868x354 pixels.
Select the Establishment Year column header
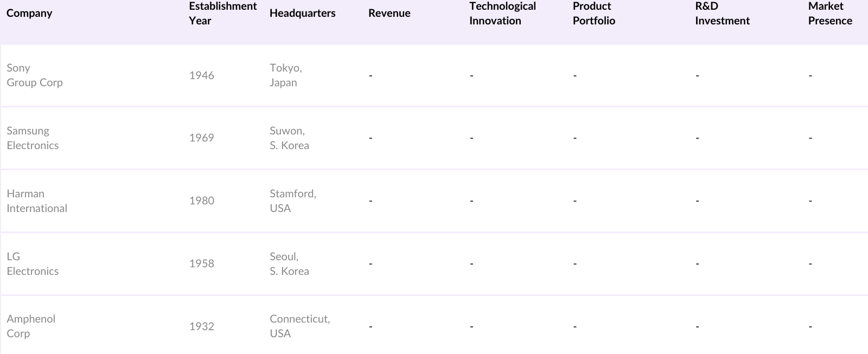click(x=222, y=14)
